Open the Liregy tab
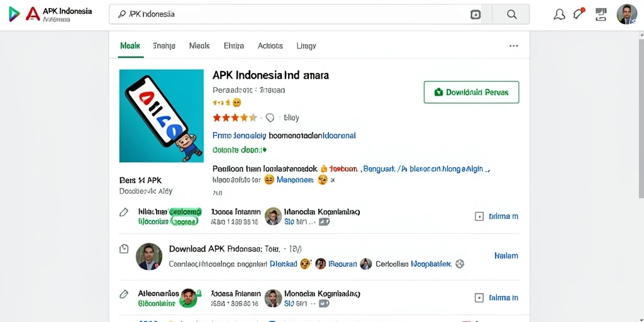644x322 pixels. [x=306, y=45]
